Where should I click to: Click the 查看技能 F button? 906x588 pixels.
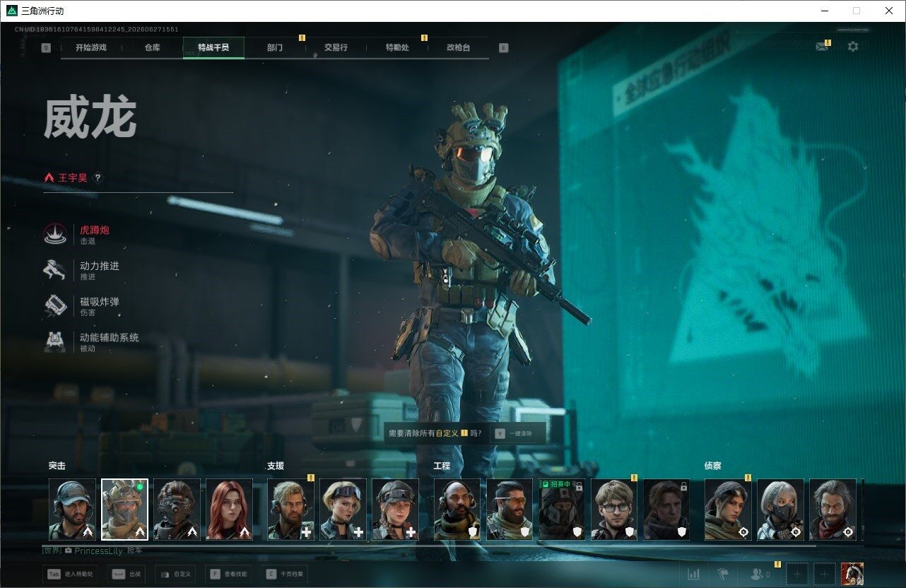[x=228, y=575]
